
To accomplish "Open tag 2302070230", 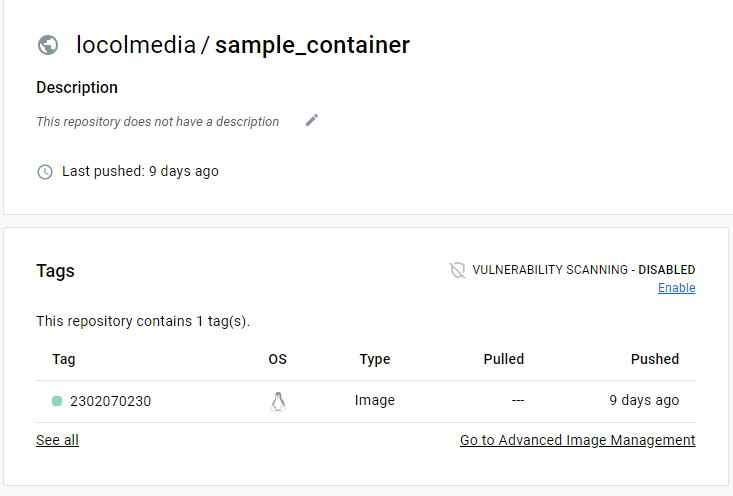I will point(110,401).
